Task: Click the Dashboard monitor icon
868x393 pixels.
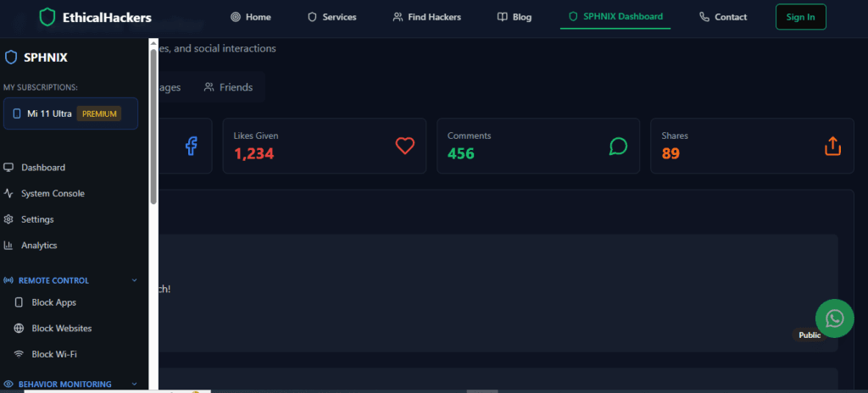Action: (x=8, y=167)
